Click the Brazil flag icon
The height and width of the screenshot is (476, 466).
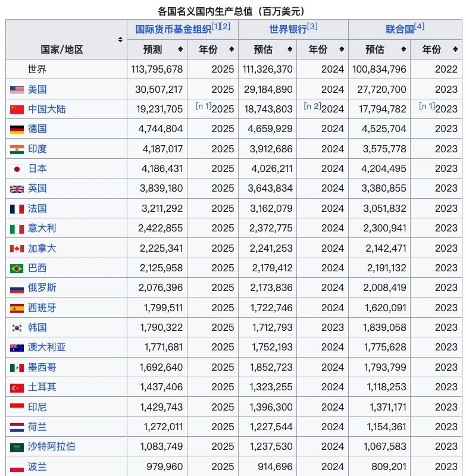[17, 268]
